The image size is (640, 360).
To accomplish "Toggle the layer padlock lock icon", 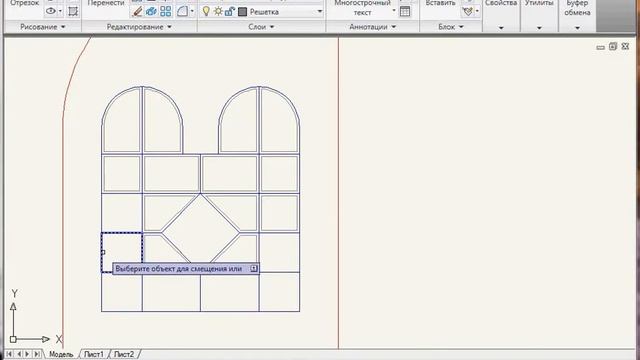I will click(229, 11).
